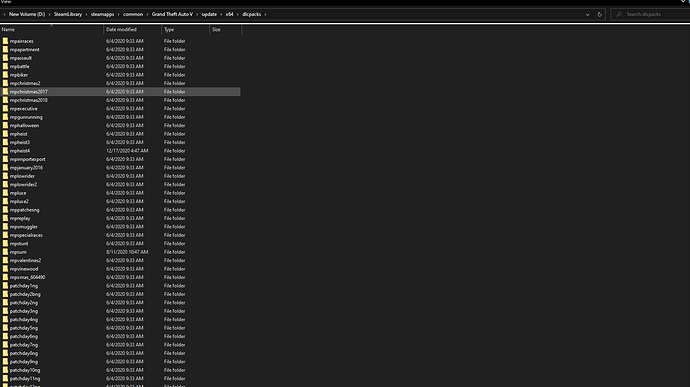Click the patchday1ng folder icon
Image resolution: width=690 pixels, height=387 pixels.
click(x=5, y=286)
